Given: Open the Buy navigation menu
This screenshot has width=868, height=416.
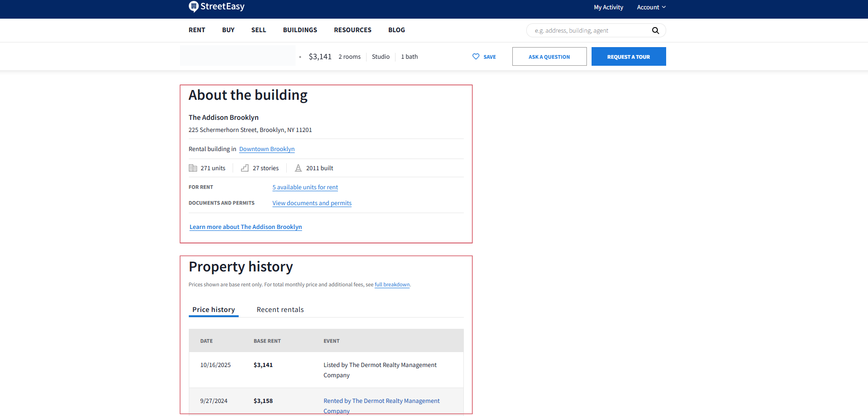Looking at the screenshot, I should [228, 30].
